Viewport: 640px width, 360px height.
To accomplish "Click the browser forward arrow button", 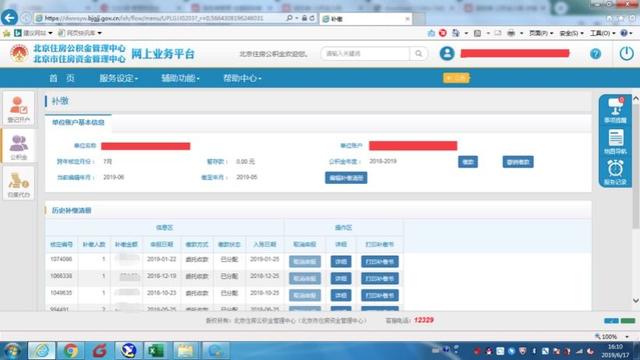I will coord(26,18).
